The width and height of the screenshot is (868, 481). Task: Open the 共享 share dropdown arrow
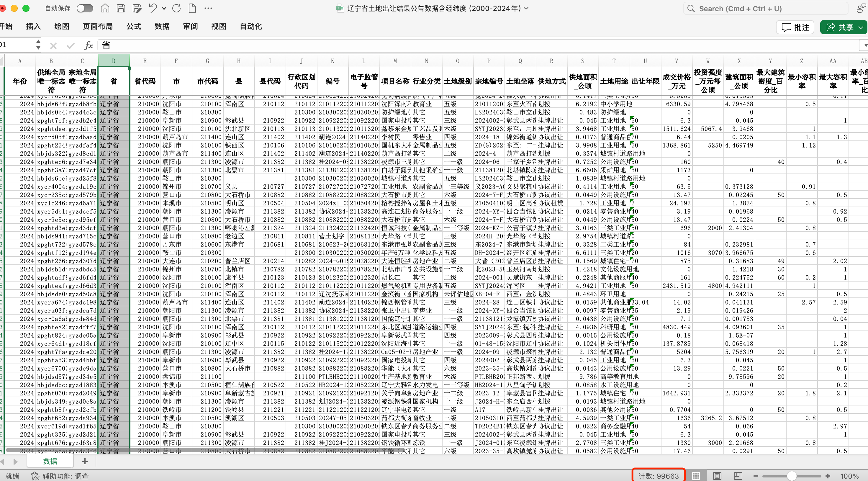[861, 27]
